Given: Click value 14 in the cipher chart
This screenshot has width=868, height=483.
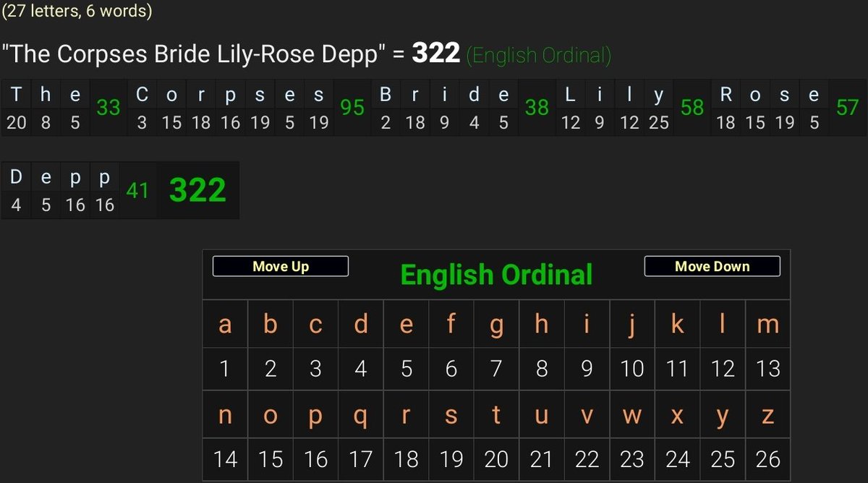Looking at the screenshot, I should (225, 459).
